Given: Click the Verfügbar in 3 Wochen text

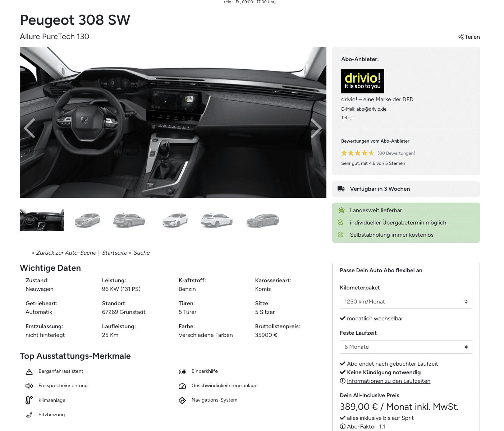Looking at the screenshot, I should [x=380, y=189].
